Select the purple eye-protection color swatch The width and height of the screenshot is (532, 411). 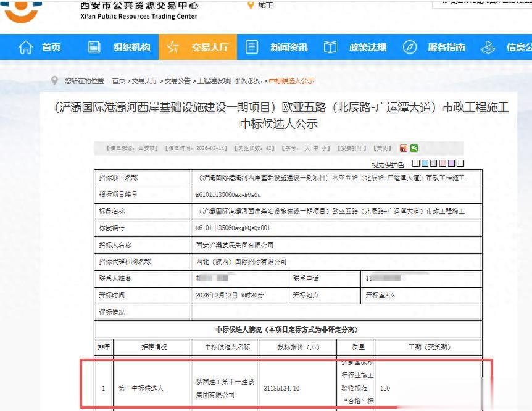(451, 164)
